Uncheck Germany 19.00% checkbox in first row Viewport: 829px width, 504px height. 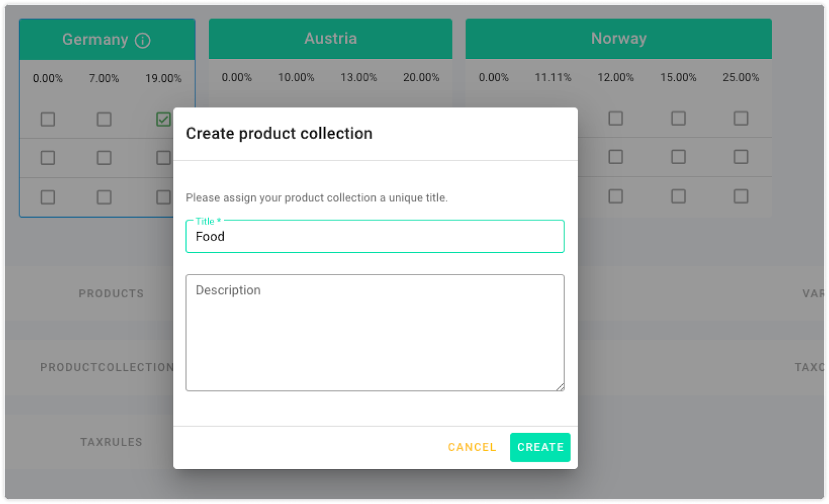pos(163,120)
